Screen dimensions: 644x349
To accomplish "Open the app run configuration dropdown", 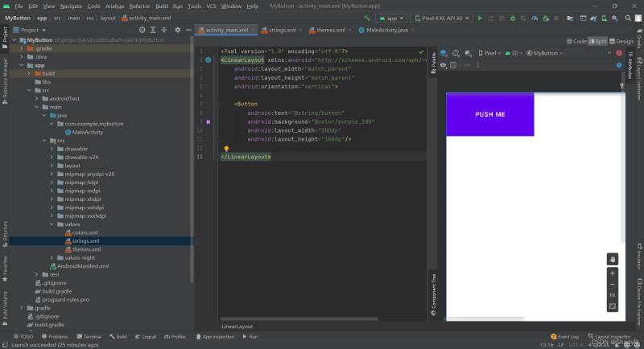I will coord(392,17).
